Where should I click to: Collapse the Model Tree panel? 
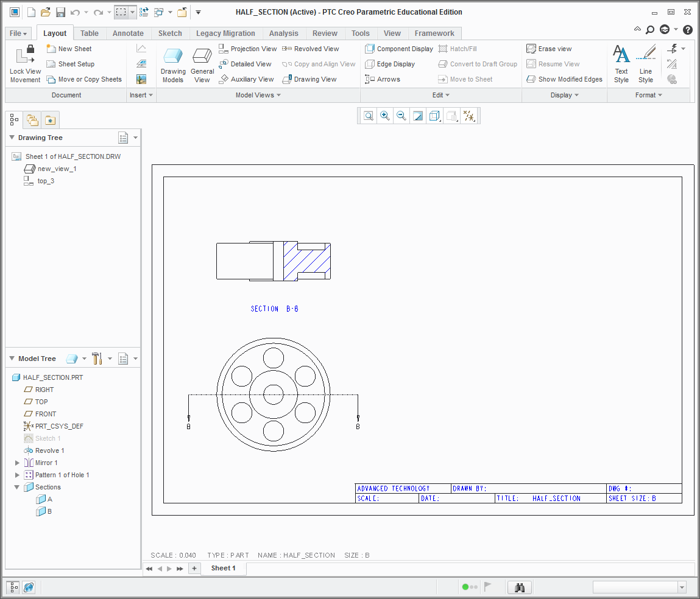point(12,358)
